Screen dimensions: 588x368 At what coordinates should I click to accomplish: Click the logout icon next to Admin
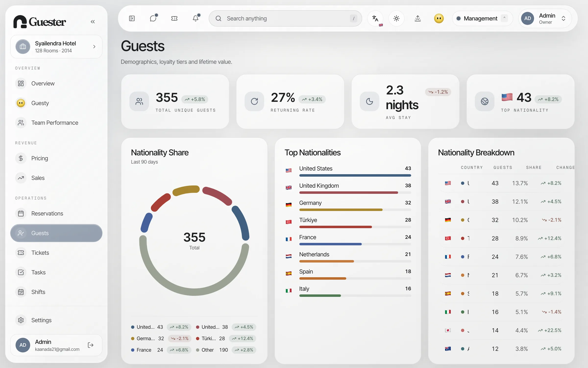click(90, 345)
